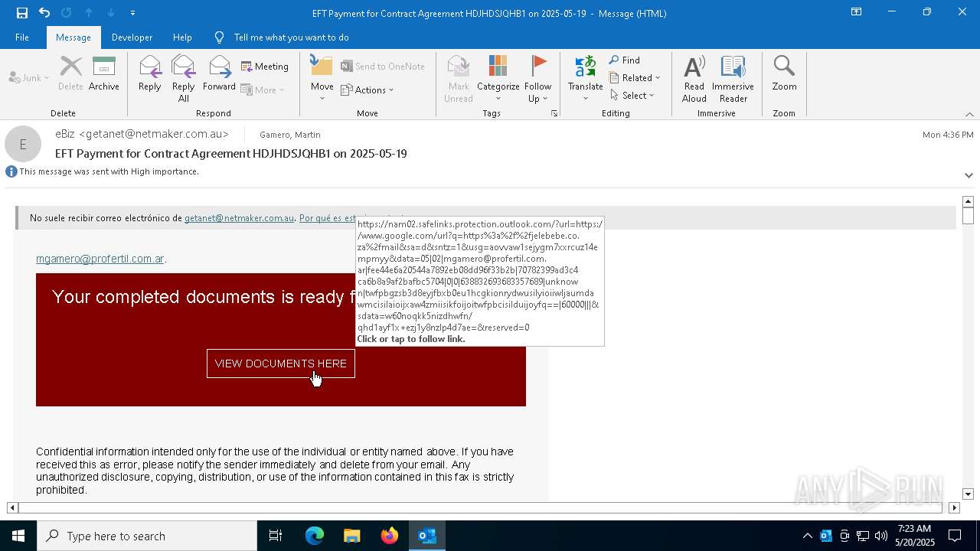Switch to the Message tab
This screenshot has height=551, width=980.
73,37
